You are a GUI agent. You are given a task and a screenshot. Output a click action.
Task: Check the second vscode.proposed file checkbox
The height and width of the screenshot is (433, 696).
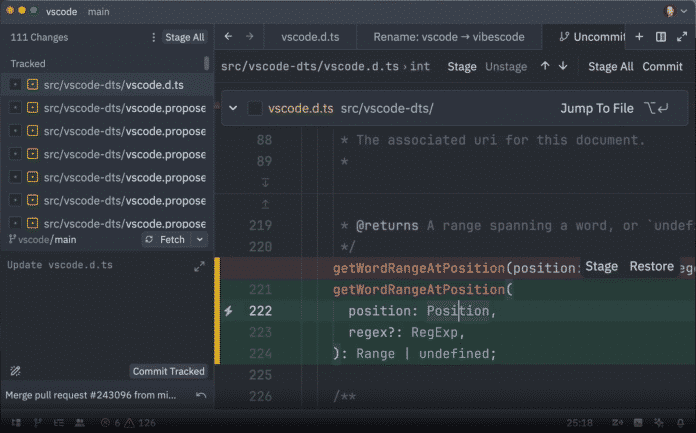[x=15, y=131]
